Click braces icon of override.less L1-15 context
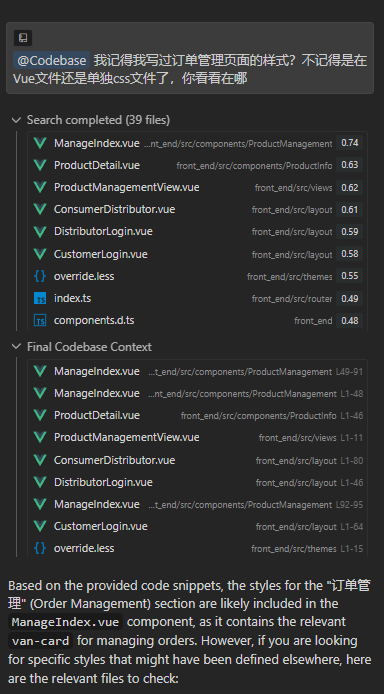The image size is (384, 694). click(40, 548)
